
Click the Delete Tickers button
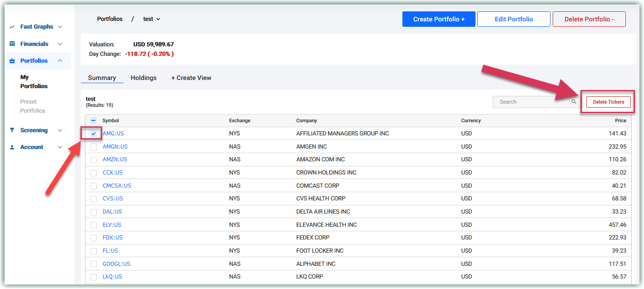[x=609, y=102]
